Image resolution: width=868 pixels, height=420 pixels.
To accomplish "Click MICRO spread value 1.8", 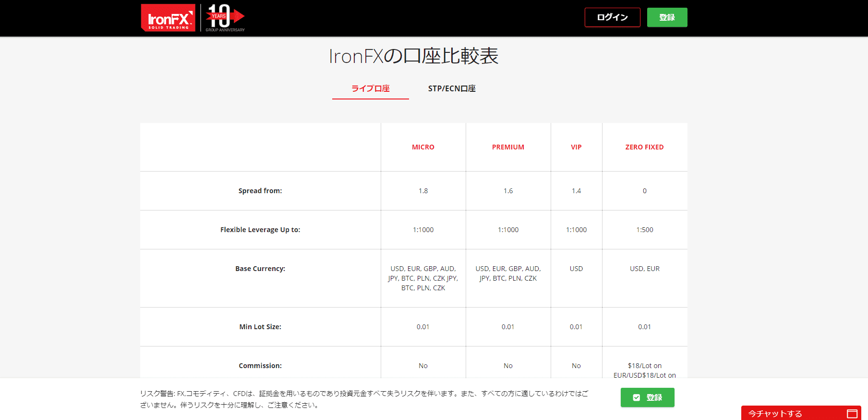I will 423,191.
